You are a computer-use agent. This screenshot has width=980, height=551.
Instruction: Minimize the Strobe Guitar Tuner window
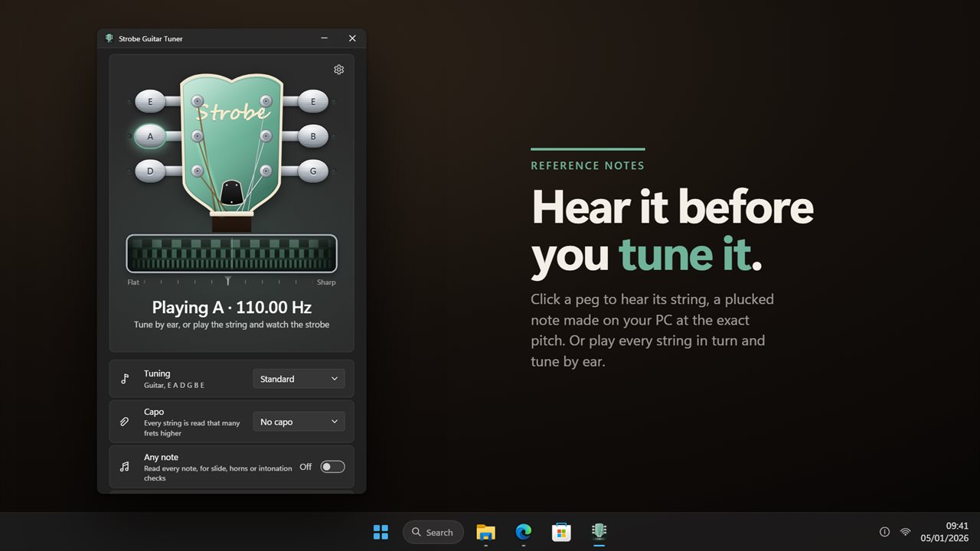click(325, 38)
